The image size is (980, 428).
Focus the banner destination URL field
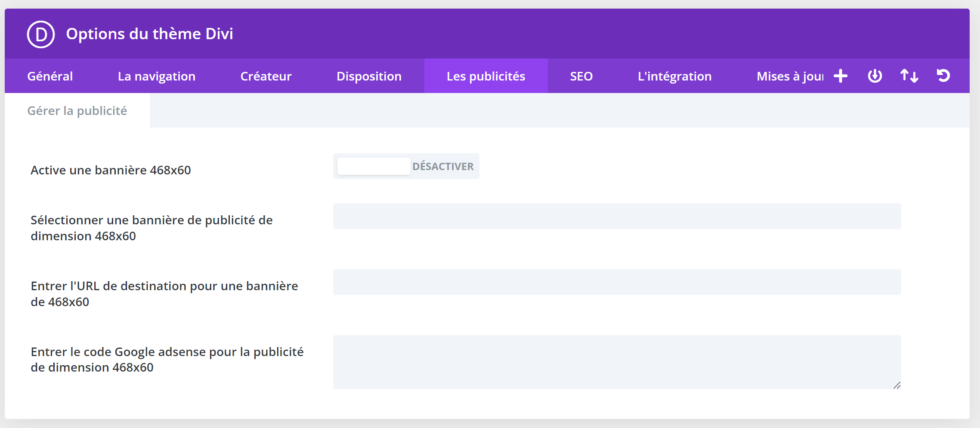coord(617,282)
